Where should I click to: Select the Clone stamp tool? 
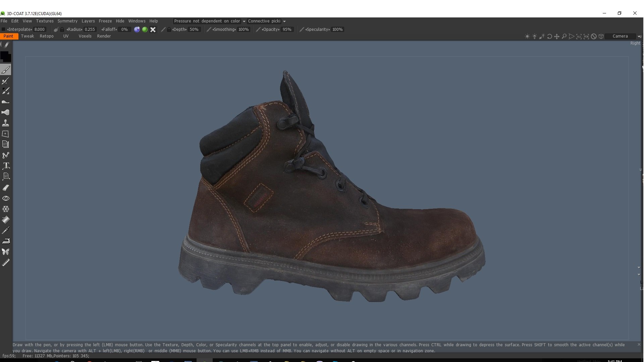click(6, 123)
